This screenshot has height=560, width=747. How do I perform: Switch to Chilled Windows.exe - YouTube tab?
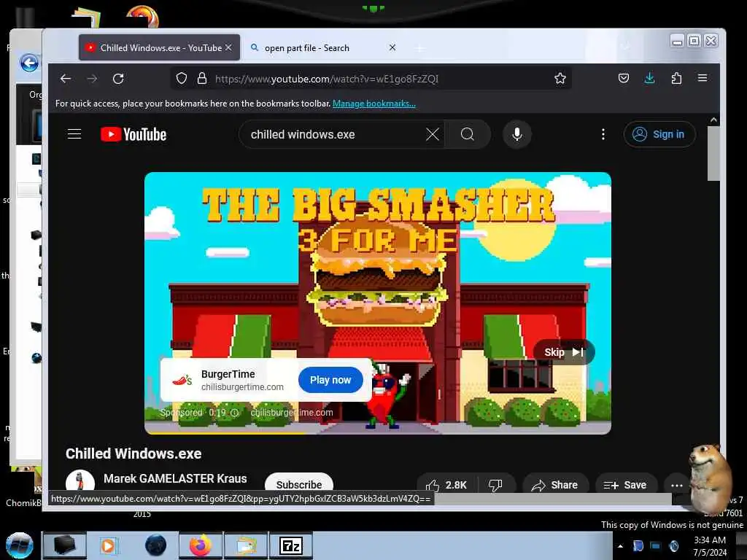160,47
